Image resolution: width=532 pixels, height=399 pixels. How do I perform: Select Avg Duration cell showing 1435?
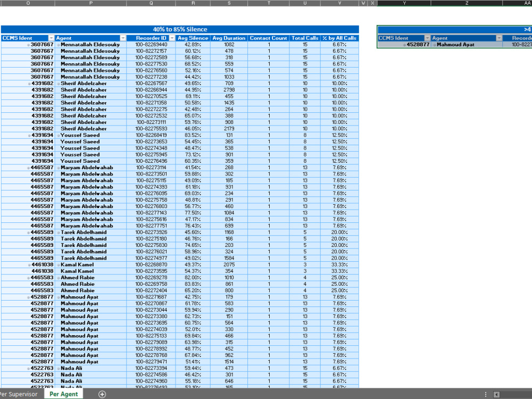tap(229, 103)
